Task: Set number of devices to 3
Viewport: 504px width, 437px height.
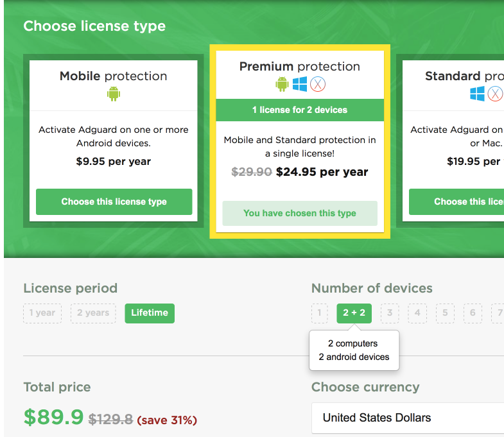Action: (x=389, y=313)
